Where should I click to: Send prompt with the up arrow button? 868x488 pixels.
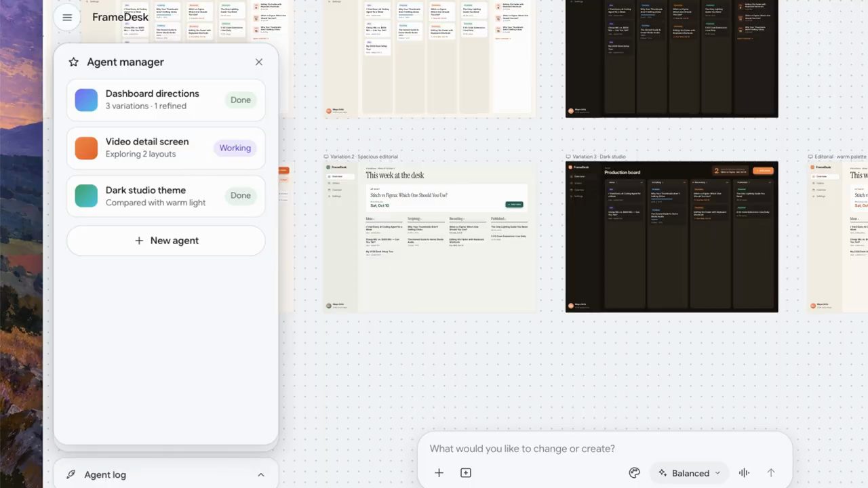tap(771, 473)
